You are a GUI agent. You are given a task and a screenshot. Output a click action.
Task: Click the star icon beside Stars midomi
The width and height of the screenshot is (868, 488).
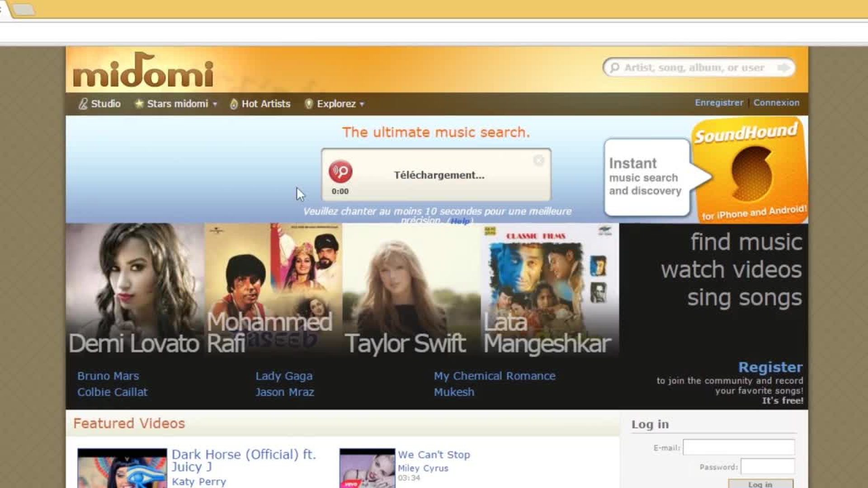tap(139, 104)
